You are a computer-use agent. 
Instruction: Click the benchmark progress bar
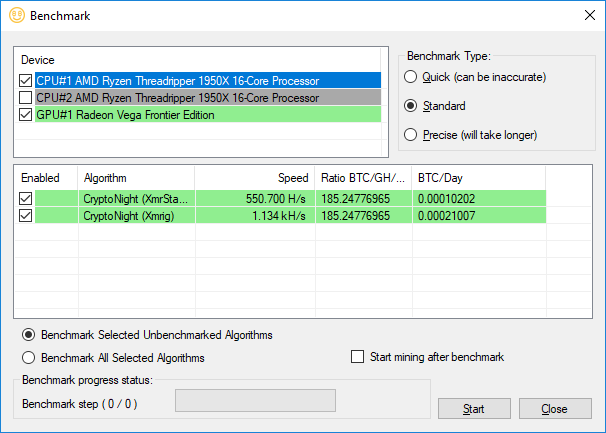click(x=255, y=401)
